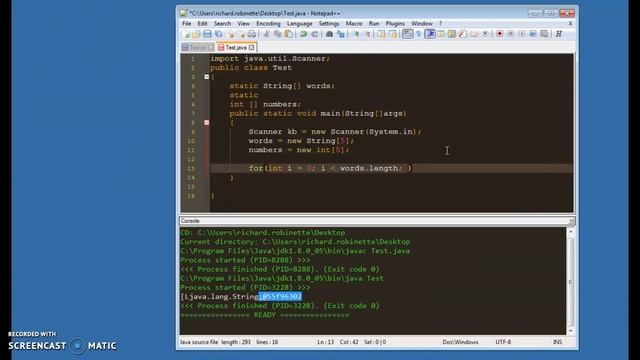Click 'Java source file' in status bar

[199, 342]
